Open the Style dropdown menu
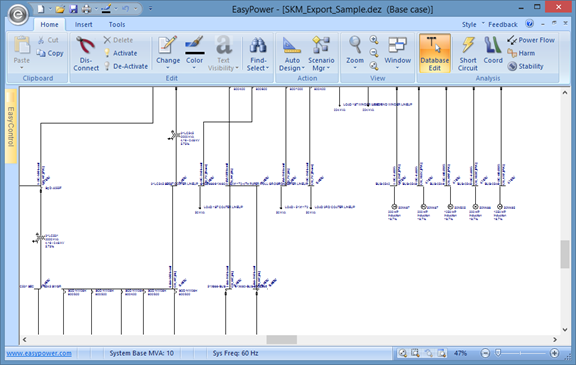576x365 pixels. point(473,24)
